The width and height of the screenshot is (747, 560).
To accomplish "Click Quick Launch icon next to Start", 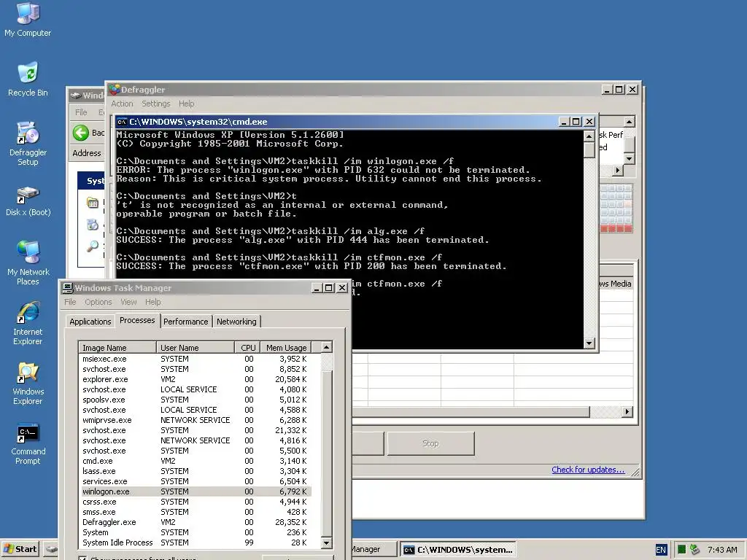I will click(51, 550).
